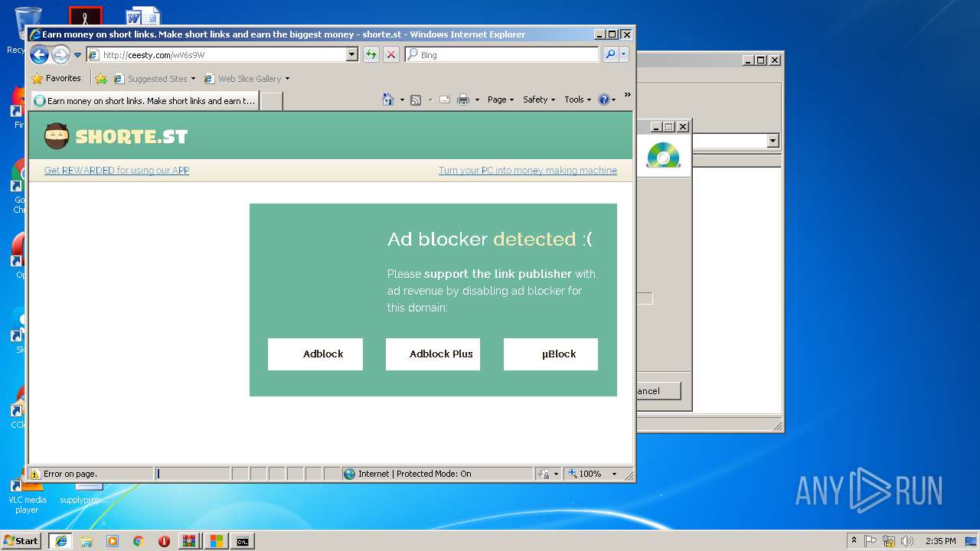Screen dimensions: 980x551
Task: Click the Adblock Plus button
Action: (x=433, y=354)
